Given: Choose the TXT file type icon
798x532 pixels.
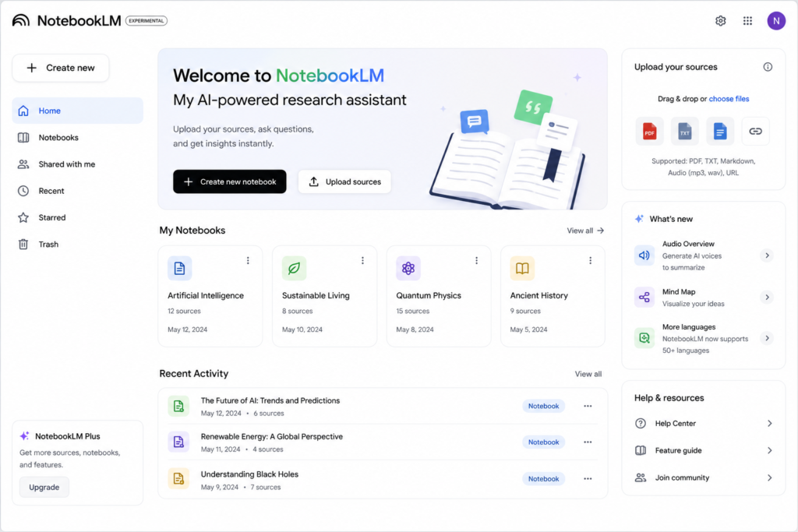Looking at the screenshot, I should [684, 131].
